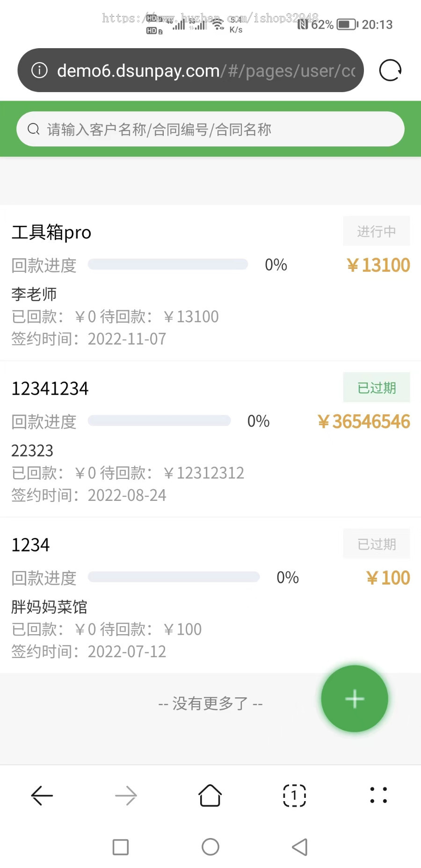The height and width of the screenshot is (868, 421).
Task: Open the browser home page
Action: [210, 796]
